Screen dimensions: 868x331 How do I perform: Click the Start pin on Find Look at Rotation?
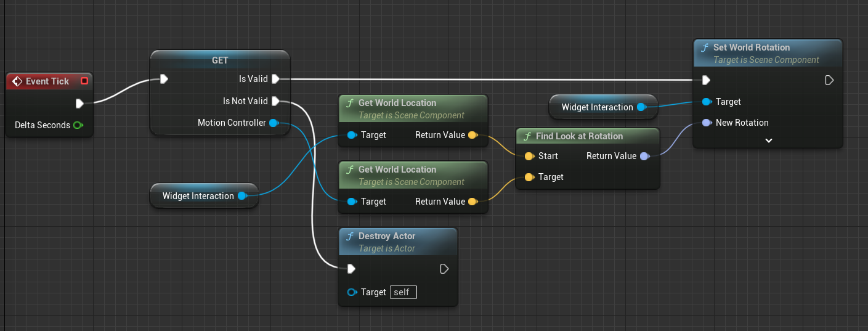click(529, 156)
